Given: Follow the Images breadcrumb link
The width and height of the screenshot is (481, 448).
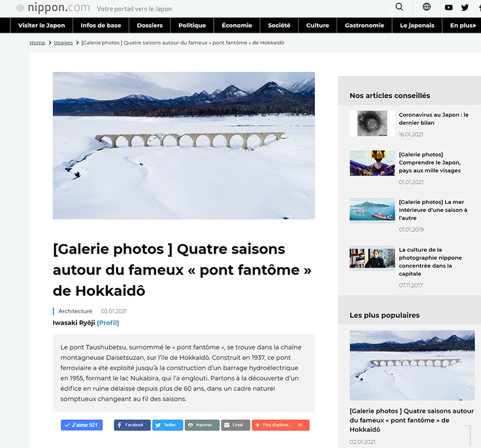Looking at the screenshot, I should (63, 43).
